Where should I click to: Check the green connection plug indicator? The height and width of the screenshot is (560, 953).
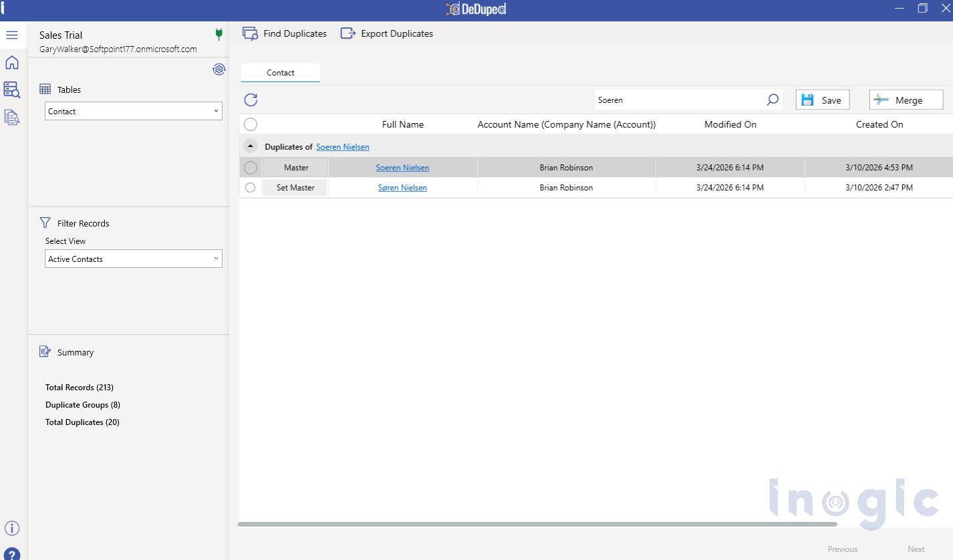pyautogui.click(x=219, y=35)
